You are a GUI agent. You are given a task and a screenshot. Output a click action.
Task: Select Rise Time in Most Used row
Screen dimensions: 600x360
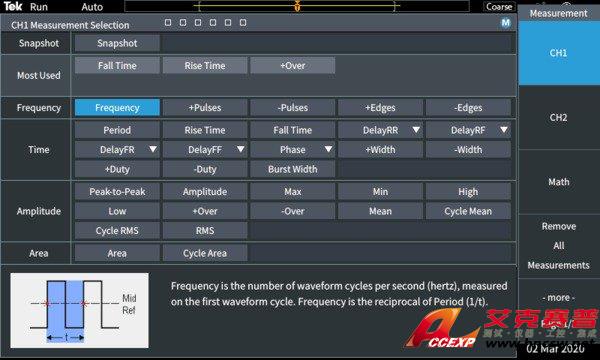click(x=205, y=65)
